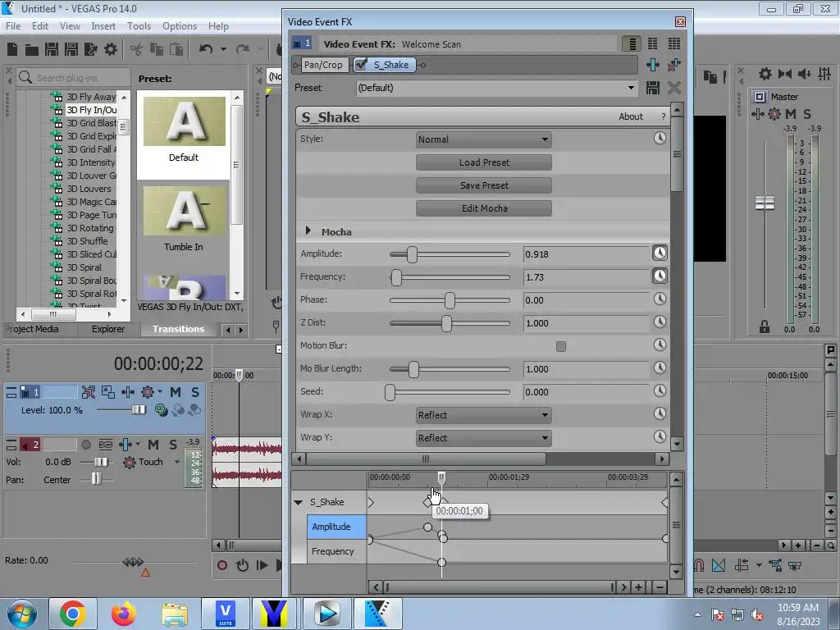Screen dimensions: 840x630
Task: Delete the current FX preset
Action: (674, 88)
